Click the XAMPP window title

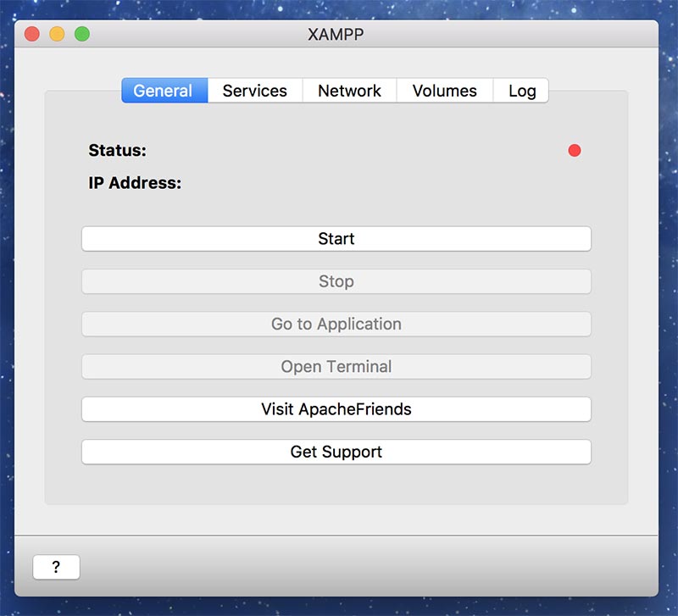(336, 34)
